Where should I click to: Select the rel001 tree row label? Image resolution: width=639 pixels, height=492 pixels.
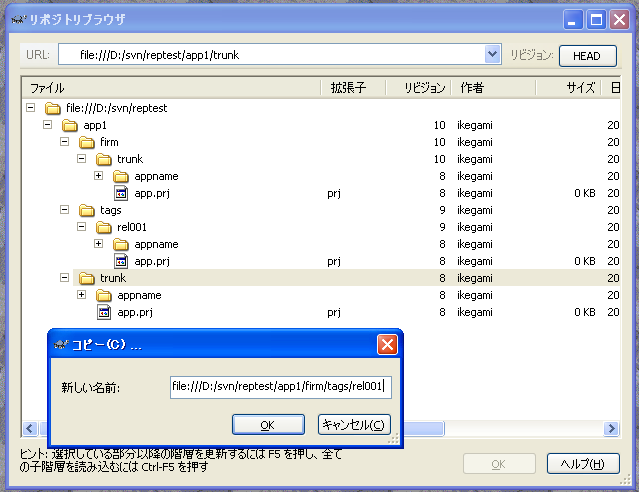tap(132, 227)
